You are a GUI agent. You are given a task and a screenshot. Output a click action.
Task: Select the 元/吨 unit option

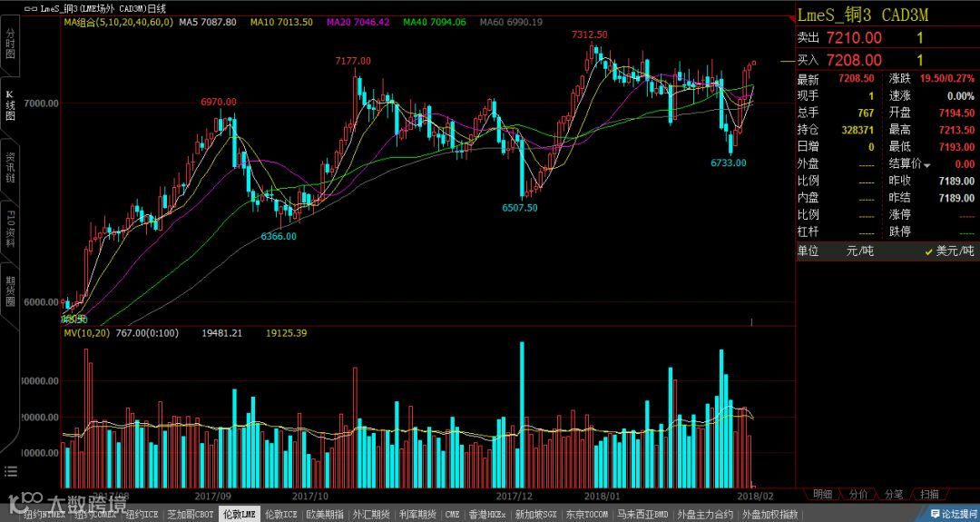coord(860,251)
